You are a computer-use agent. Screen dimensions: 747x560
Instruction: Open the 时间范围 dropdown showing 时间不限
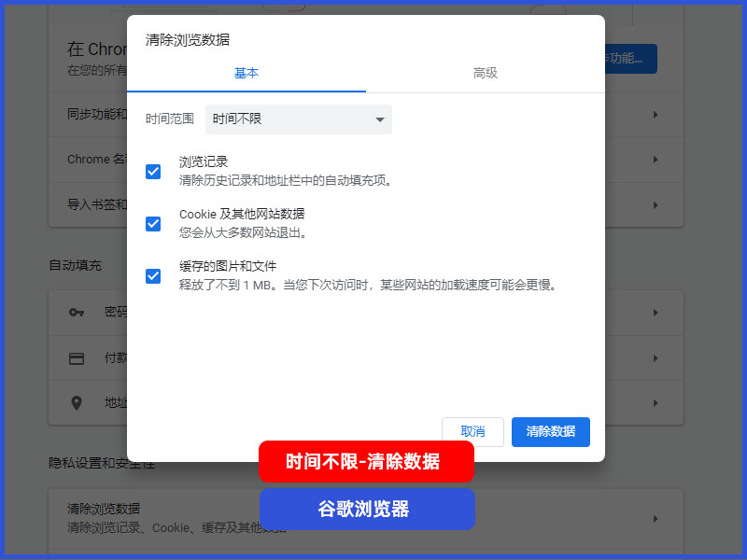tap(299, 119)
